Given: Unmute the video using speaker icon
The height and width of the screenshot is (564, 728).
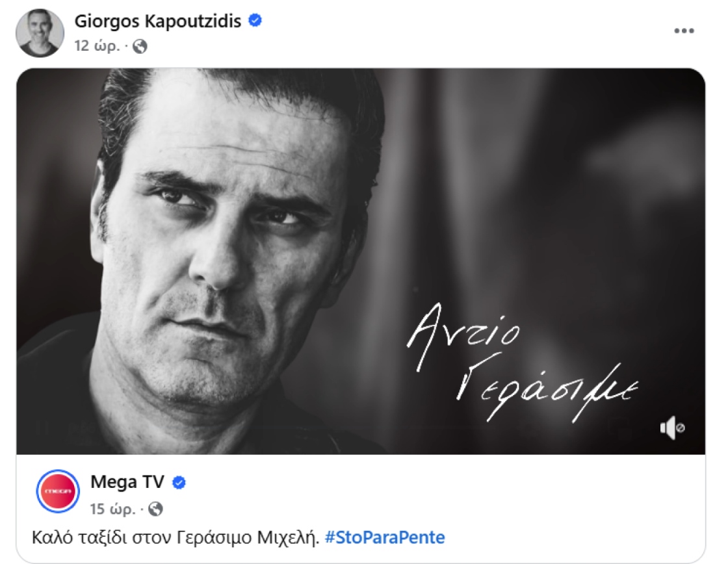Looking at the screenshot, I should [x=672, y=428].
